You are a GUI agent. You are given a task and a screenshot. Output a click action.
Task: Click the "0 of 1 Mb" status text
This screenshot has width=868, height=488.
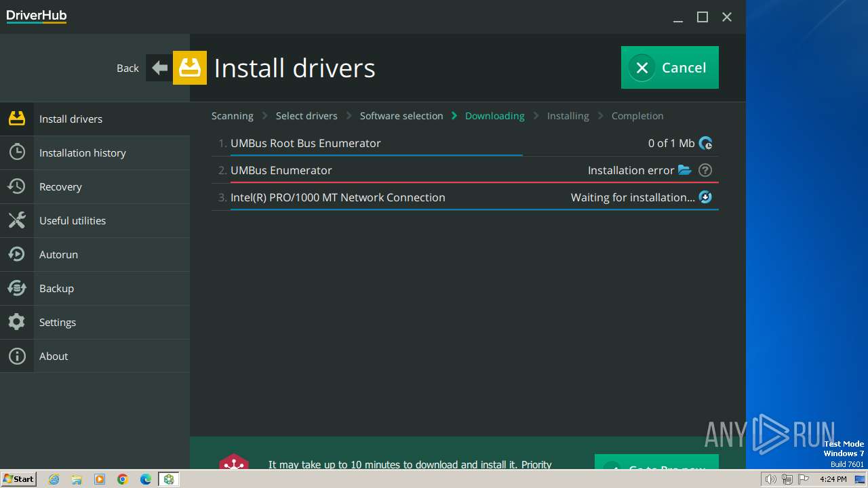click(671, 143)
